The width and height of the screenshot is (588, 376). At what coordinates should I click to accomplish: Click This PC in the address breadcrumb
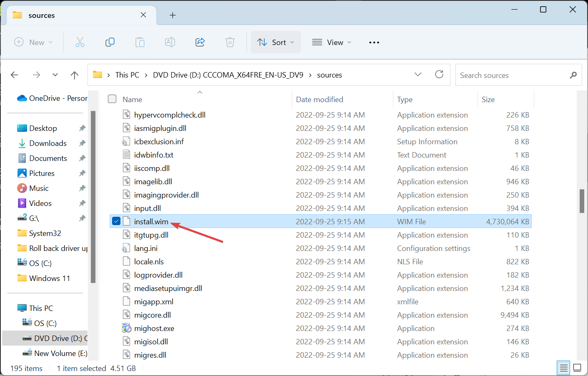tap(127, 75)
